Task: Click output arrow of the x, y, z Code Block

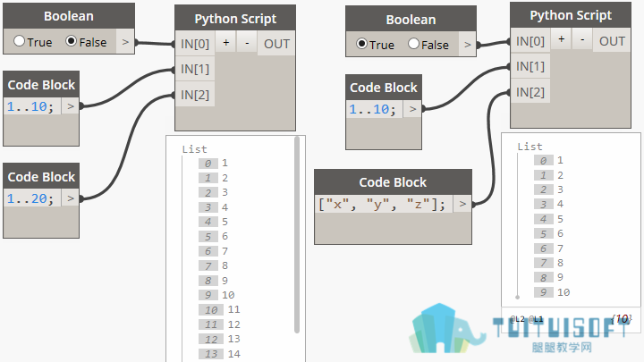Action: [x=462, y=204]
